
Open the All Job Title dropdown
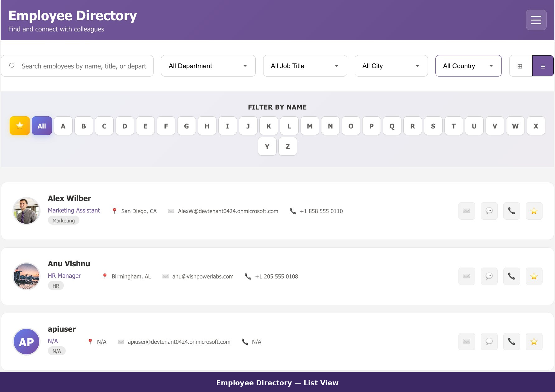[x=305, y=66]
